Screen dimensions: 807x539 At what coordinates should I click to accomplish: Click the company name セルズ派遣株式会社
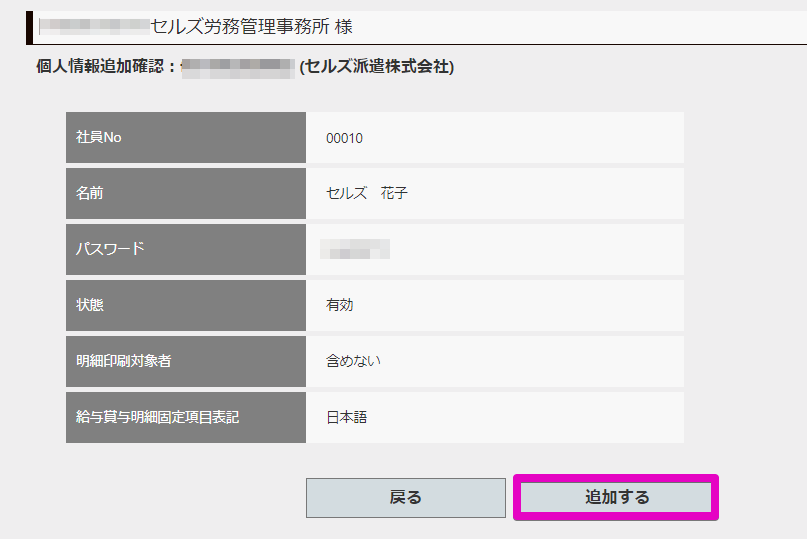tap(376, 68)
